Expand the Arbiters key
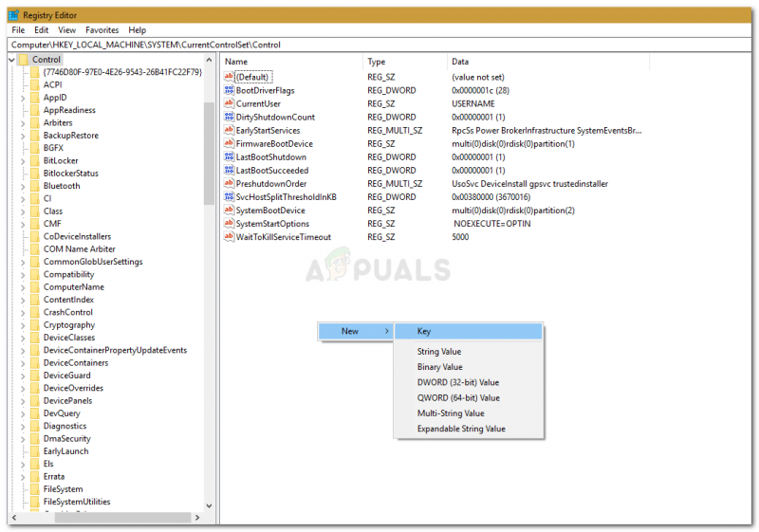The width and height of the screenshot is (759, 532). click(x=23, y=123)
